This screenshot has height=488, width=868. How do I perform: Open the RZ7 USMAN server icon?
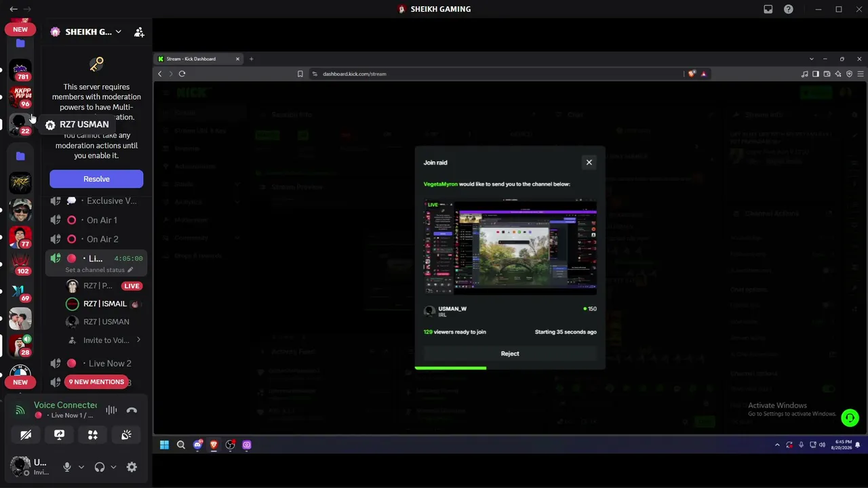(20, 123)
